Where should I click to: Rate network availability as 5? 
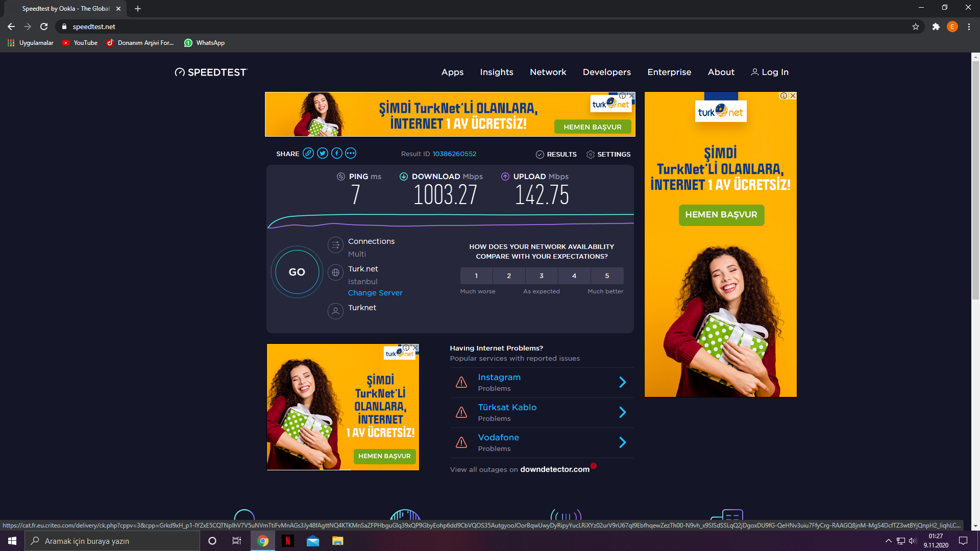click(607, 276)
